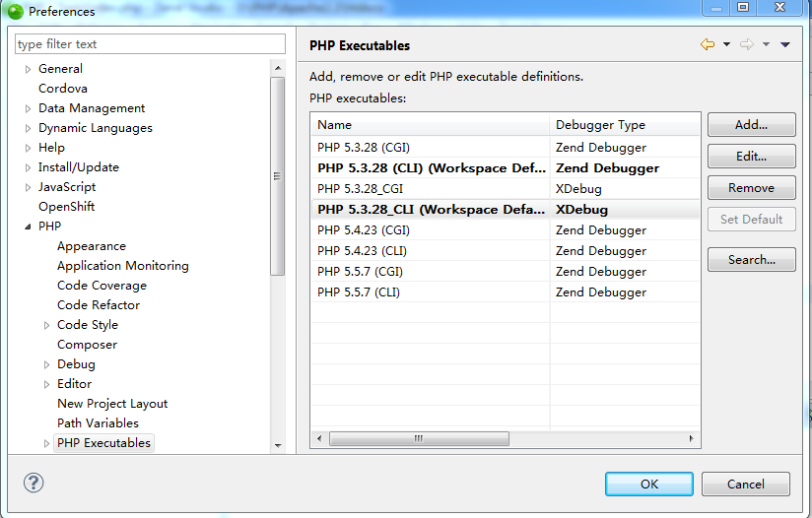
Task: Focus the type filter text field
Action: [150, 44]
